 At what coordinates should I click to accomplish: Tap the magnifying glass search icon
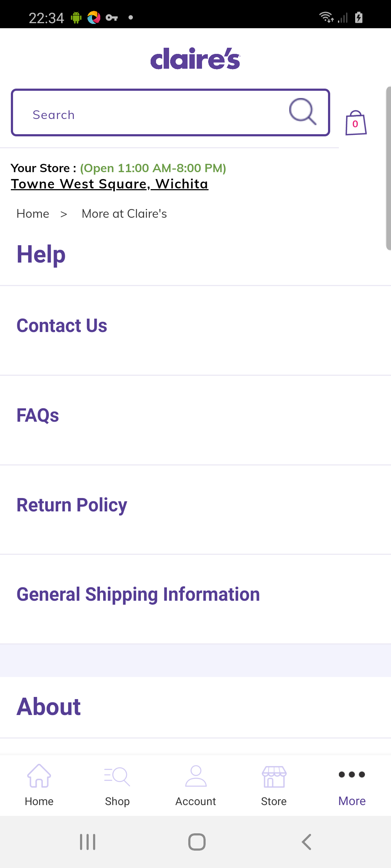pos(303,112)
